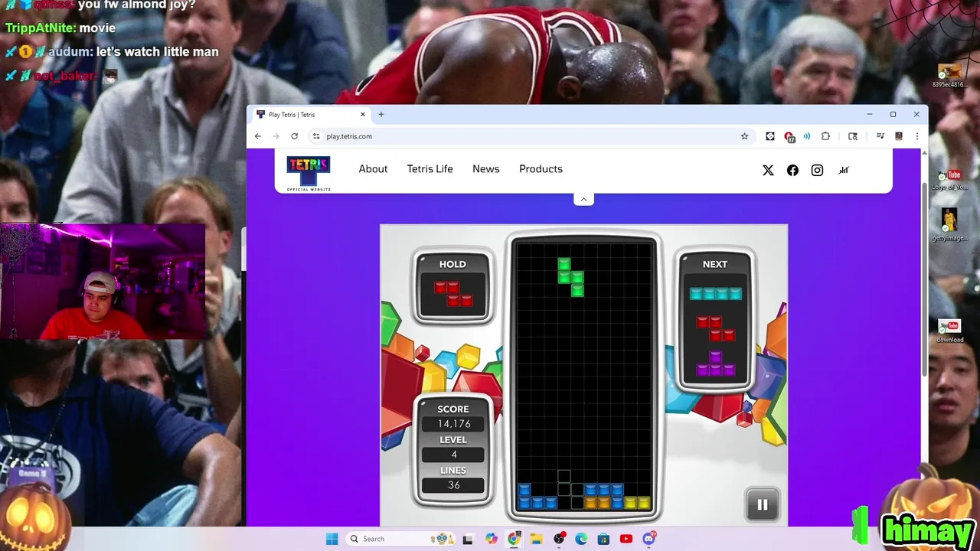Open the Facebook social link
The image size is (980, 551).
[x=792, y=171]
